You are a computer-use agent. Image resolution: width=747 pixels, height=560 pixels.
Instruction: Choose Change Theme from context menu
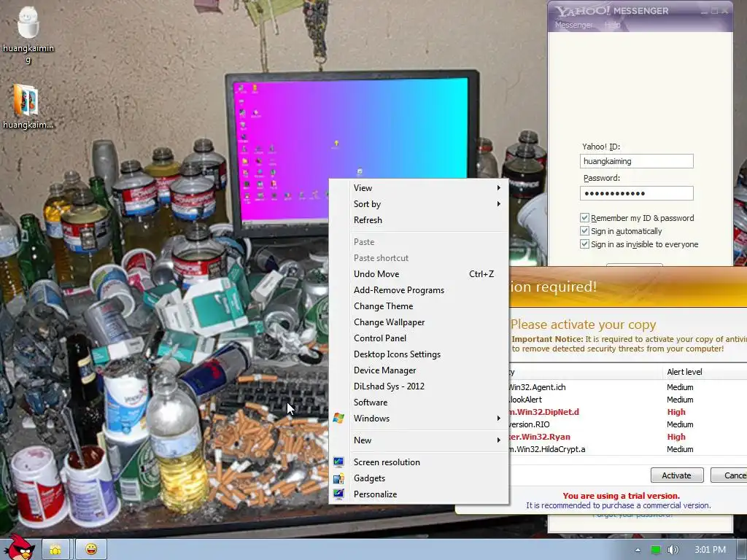point(418,306)
